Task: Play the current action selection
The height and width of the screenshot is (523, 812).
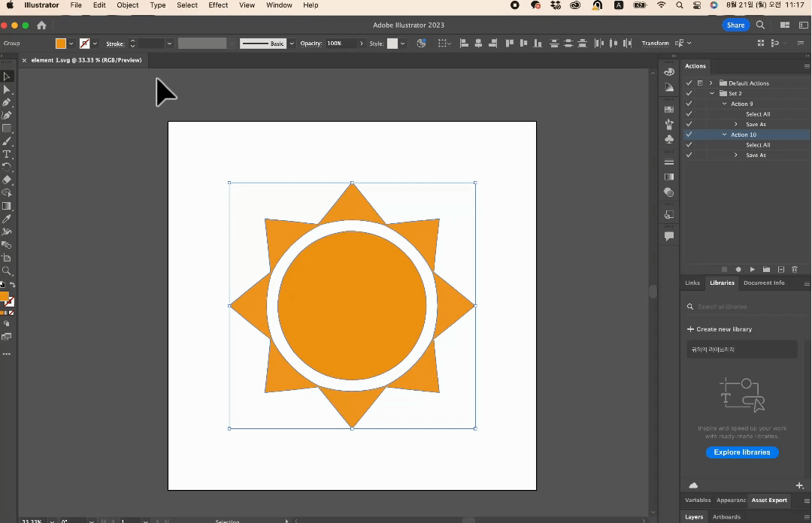Action: 753,269
